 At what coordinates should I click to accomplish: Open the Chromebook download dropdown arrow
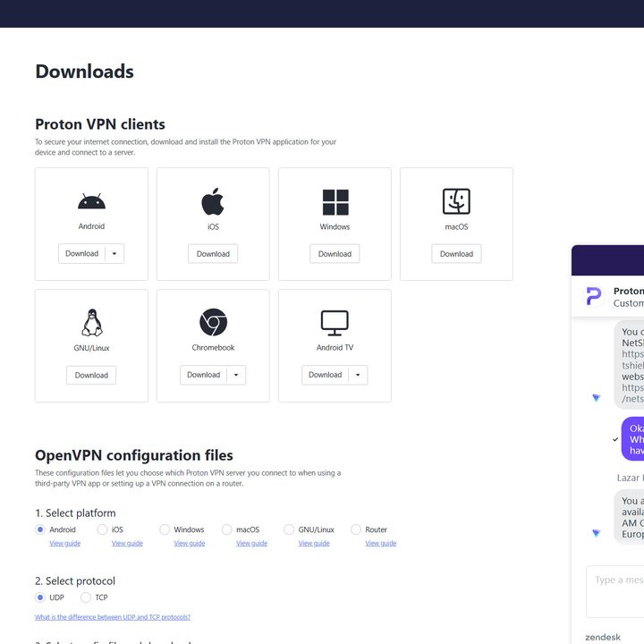tap(236, 375)
